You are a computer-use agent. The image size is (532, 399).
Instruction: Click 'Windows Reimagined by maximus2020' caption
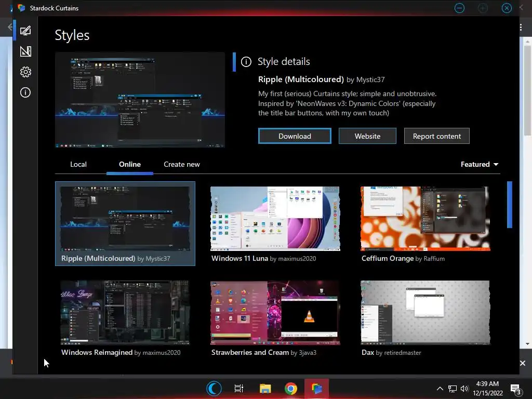pos(121,353)
